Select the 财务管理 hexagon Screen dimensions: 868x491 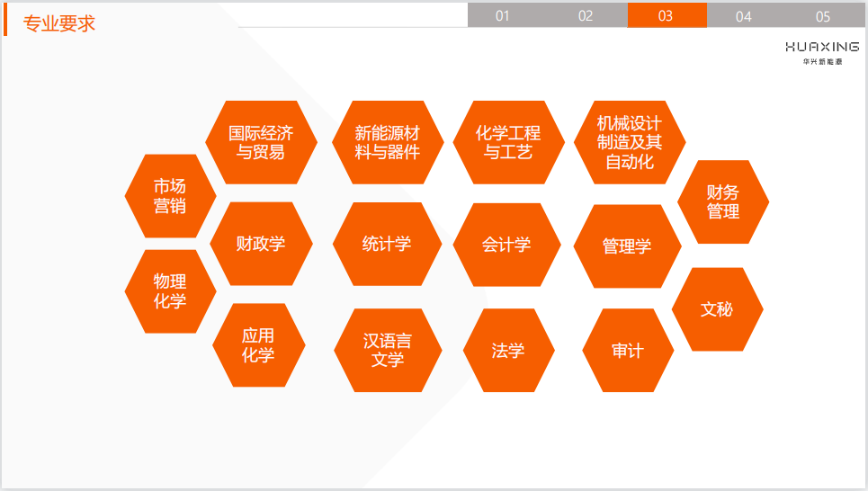722,201
